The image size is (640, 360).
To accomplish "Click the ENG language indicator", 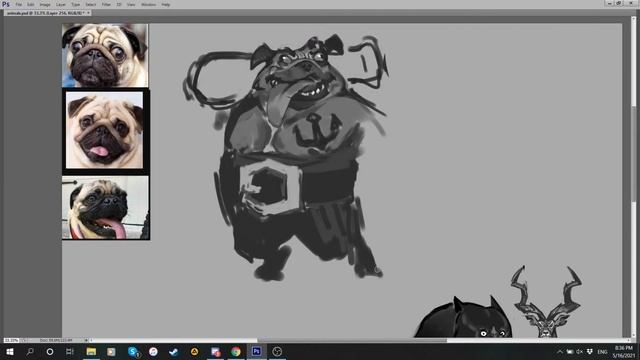I will pos(602,351).
